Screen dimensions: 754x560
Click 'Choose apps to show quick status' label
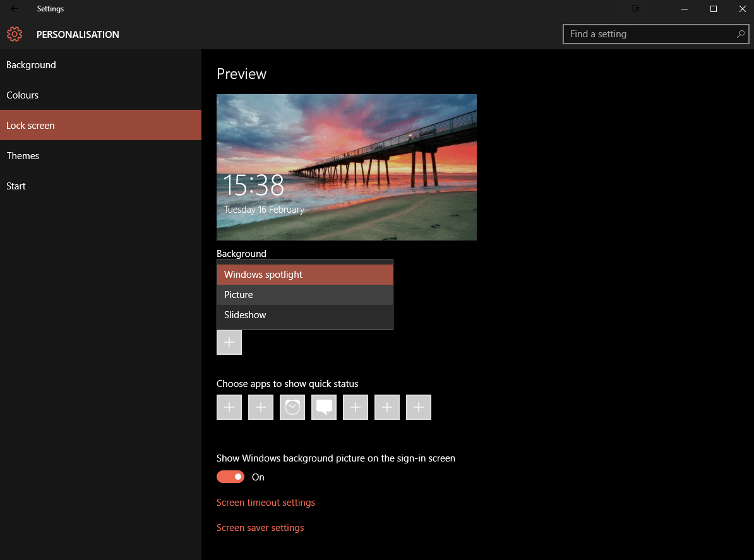click(287, 384)
